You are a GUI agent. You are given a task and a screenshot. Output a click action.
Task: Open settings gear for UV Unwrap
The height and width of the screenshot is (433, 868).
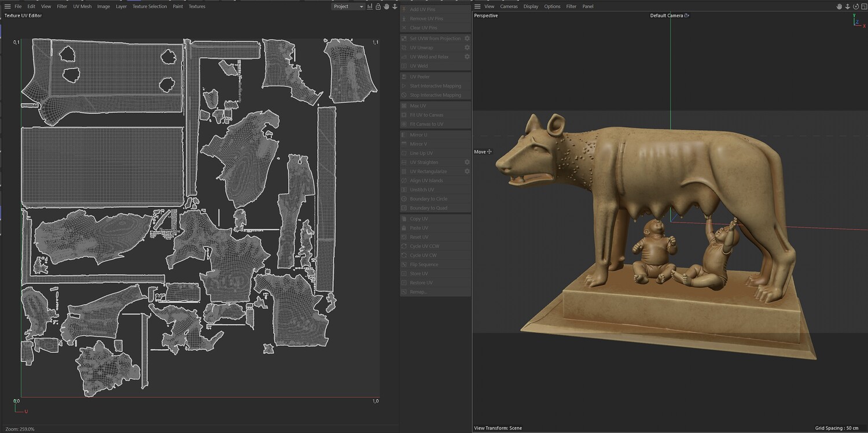(x=467, y=47)
